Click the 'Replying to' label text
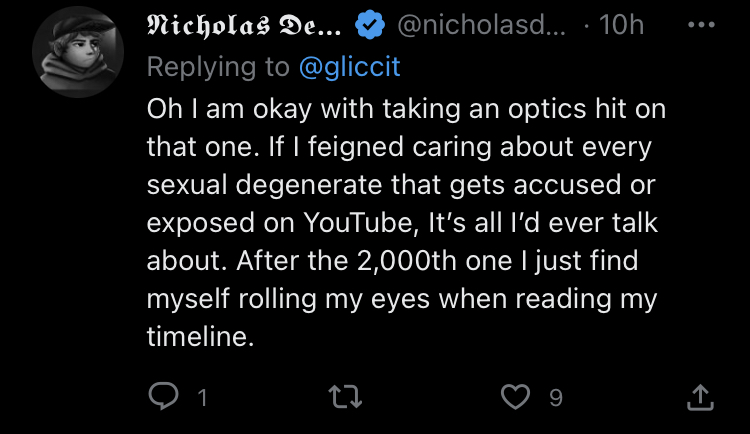The width and height of the screenshot is (750, 434). [218, 67]
